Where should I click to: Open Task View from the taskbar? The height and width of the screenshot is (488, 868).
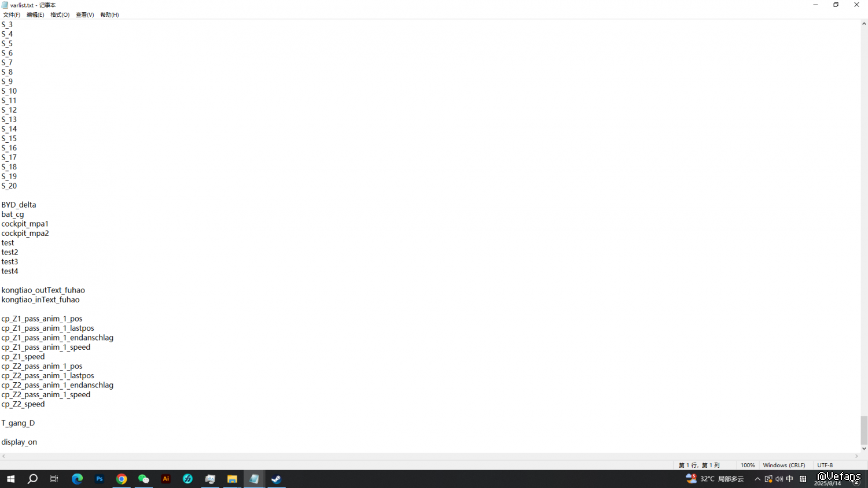(54, 479)
